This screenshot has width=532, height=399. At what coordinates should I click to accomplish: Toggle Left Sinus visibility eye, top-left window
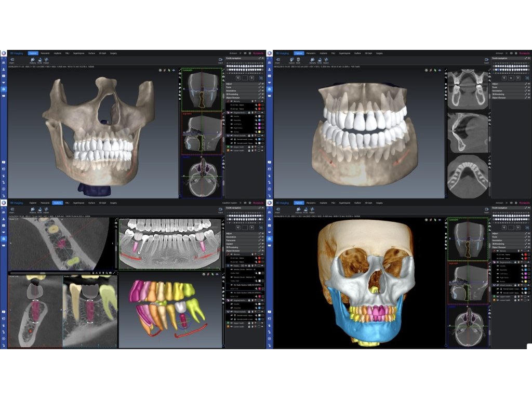click(x=232, y=124)
